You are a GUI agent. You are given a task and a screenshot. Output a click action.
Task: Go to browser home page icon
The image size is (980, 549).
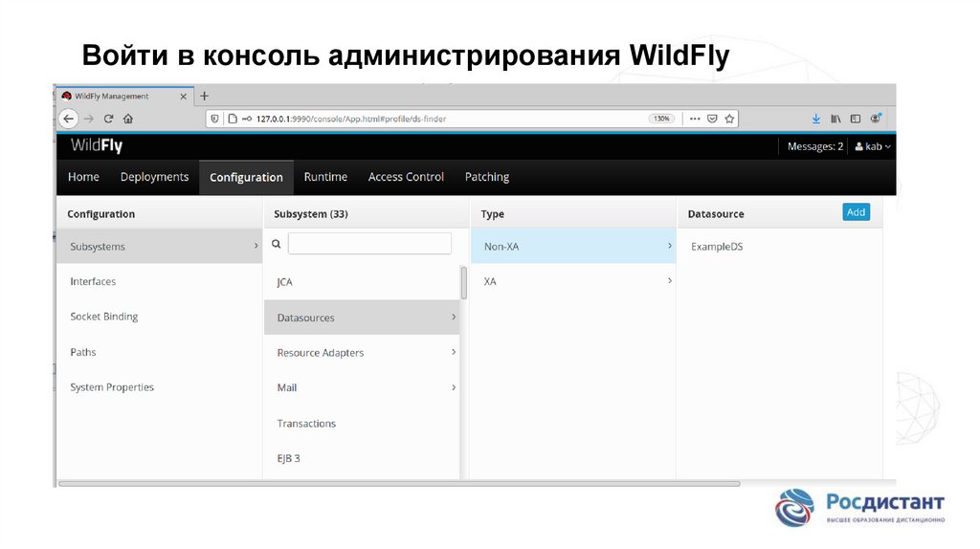[x=128, y=119]
